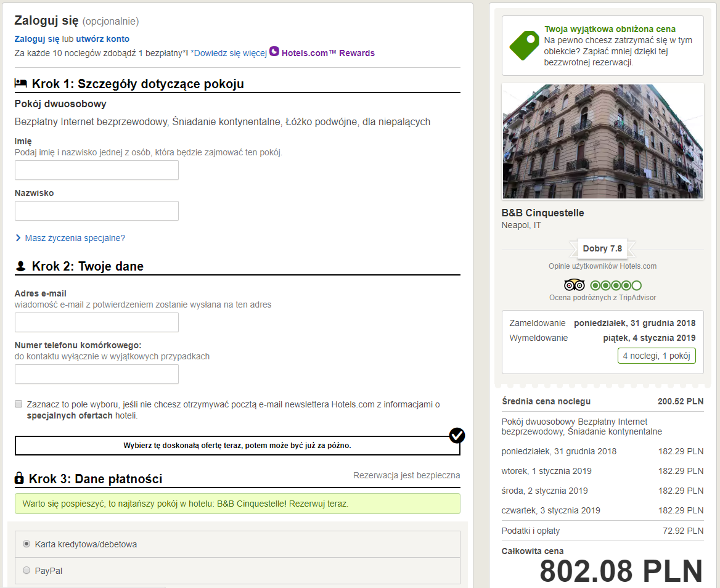Click the B&B Cinquestelle hotel photo
The width and height of the screenshot is (720, 588).
(602, 141)
